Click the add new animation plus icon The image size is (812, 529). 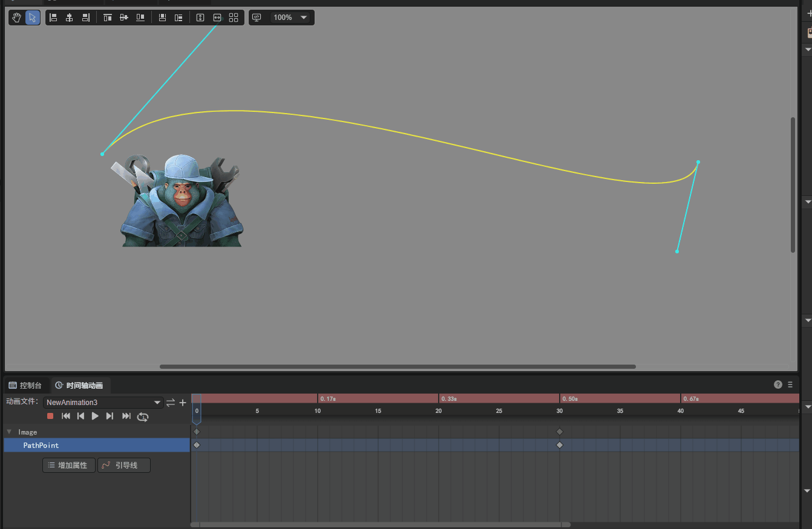click(183, 403)
